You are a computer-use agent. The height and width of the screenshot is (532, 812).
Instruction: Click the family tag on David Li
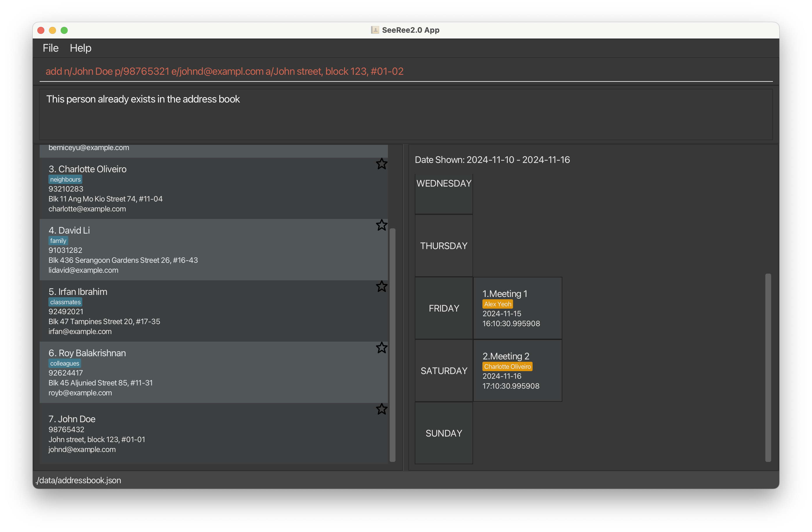[58, 241]
